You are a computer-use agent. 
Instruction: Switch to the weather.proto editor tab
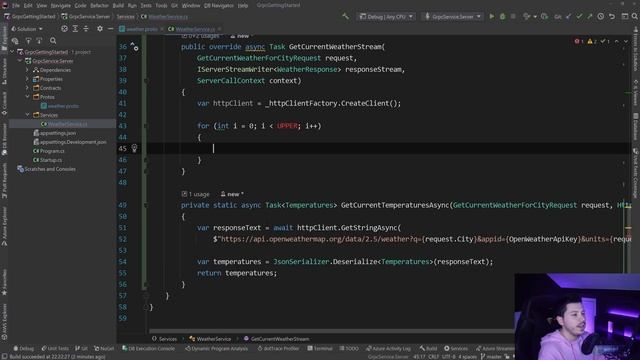[141, 29]
